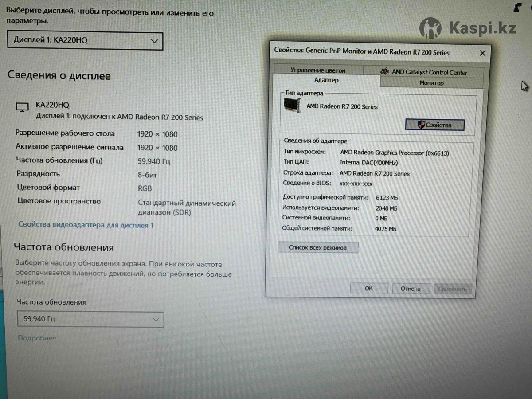Click the shield icon on Свойства button
Image resolution: width=532 pixels, height=399 pixels.
point(421,125)
